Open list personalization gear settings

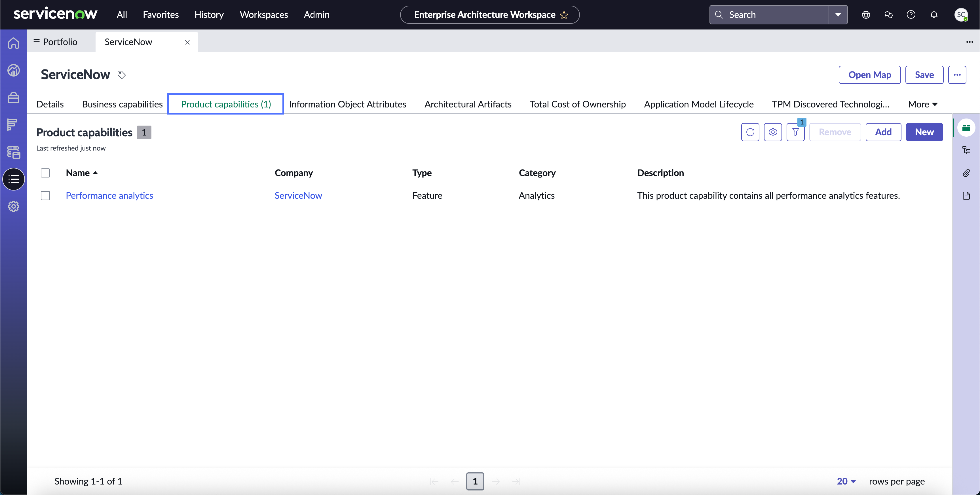pyautogui.click(x=773, y=132)
